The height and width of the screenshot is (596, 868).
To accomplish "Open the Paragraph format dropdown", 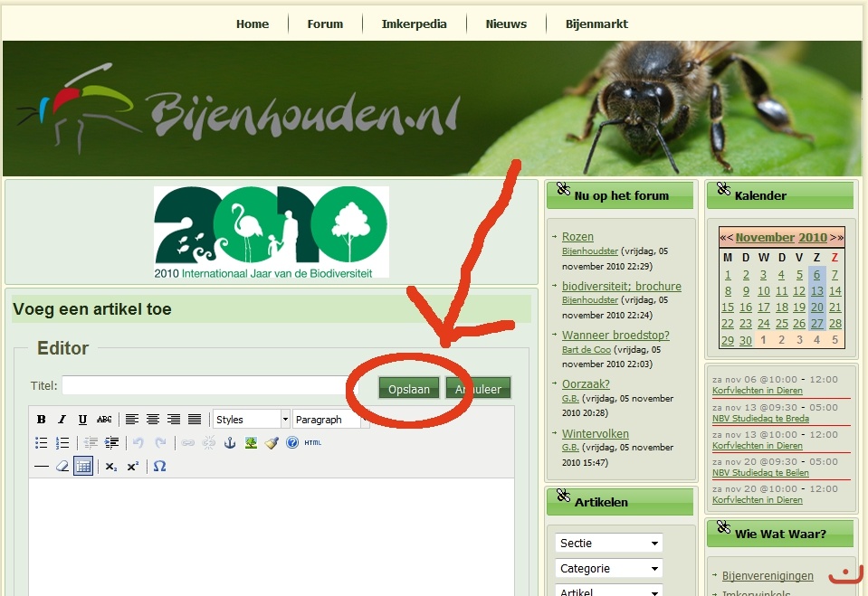I will pyautogui.click(x=327, y=420).
